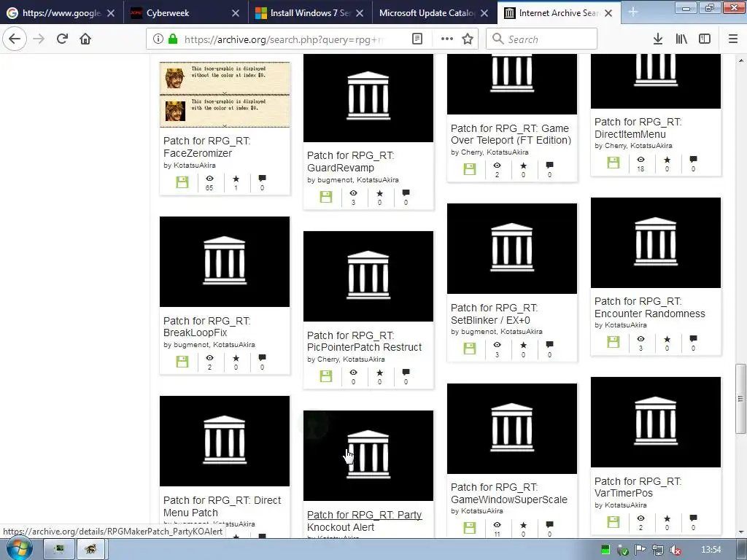Open Patch for RPG_RT: FaceZeroizer link
This screenshot has height=560, width=747.
(206, 147)
